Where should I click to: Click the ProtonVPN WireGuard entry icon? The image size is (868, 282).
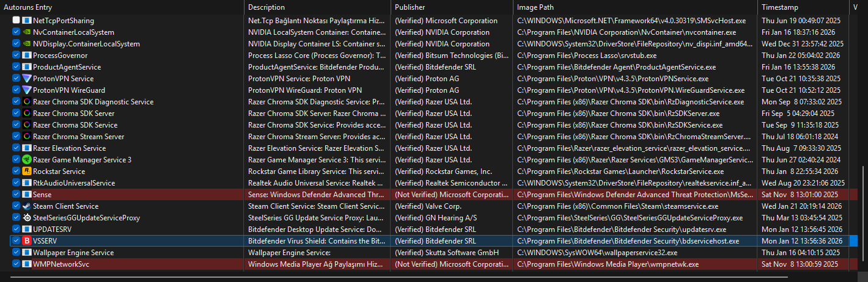[26, 90]
